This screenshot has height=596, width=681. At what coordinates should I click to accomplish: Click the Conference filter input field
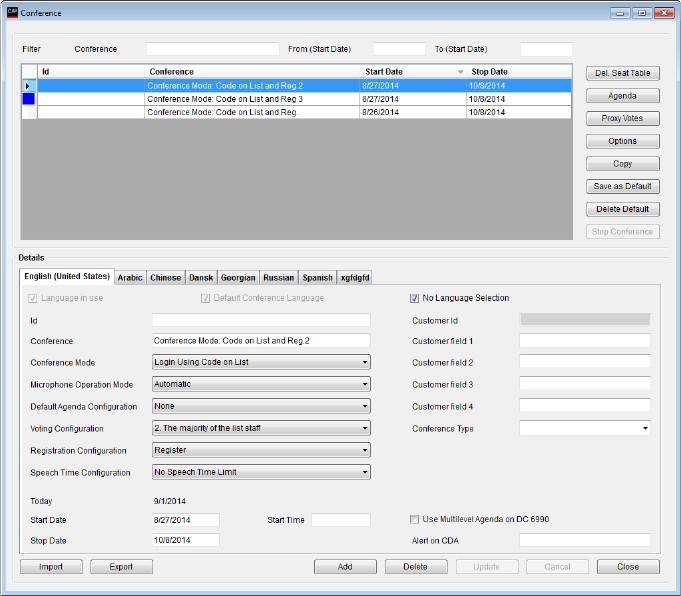pos(213,49)
